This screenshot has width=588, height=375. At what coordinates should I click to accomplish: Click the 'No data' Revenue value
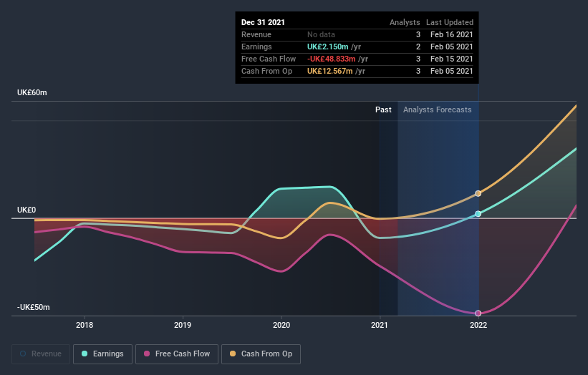pos(321,34)
